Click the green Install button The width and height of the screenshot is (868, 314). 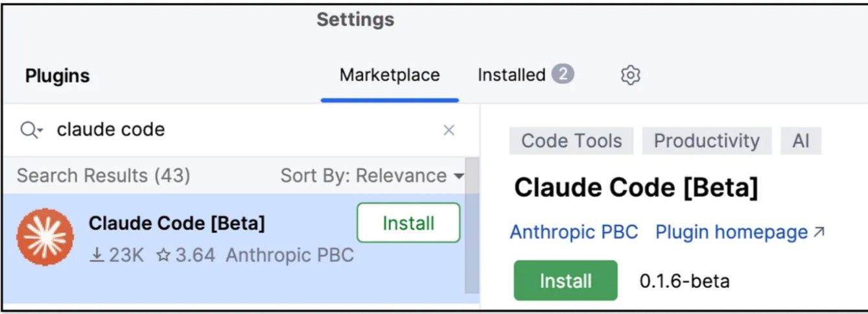pyautogui.click(x=565, y=281)
